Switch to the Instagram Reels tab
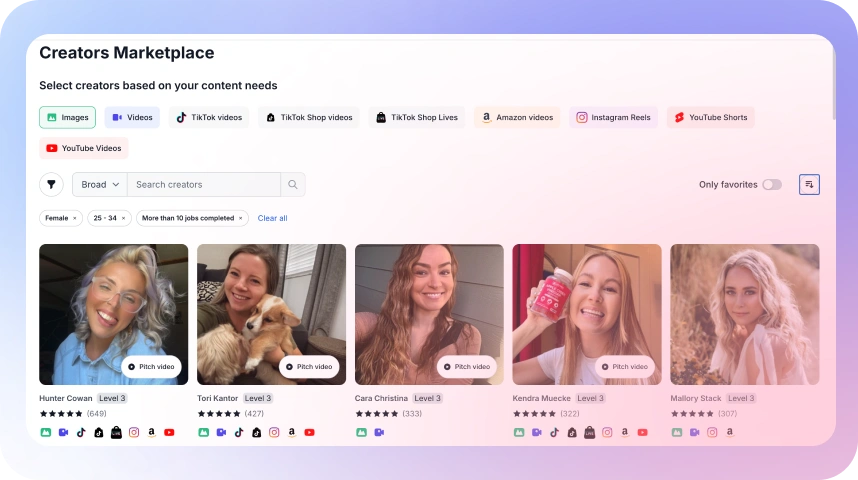858x480 pixels. [613, 118]
